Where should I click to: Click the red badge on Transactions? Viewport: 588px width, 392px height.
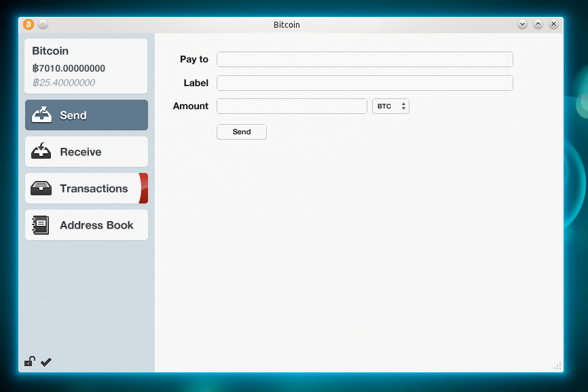click(x=144, y=189)
